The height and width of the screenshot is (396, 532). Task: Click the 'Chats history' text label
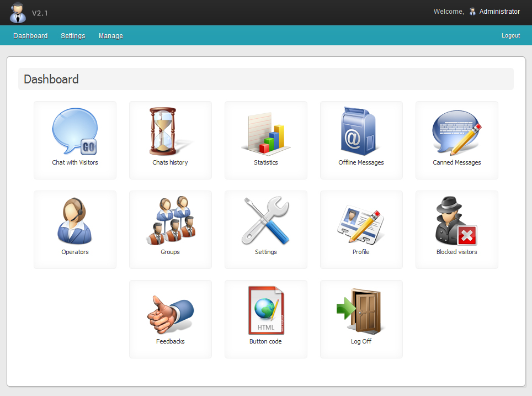(x=170, y=162)
